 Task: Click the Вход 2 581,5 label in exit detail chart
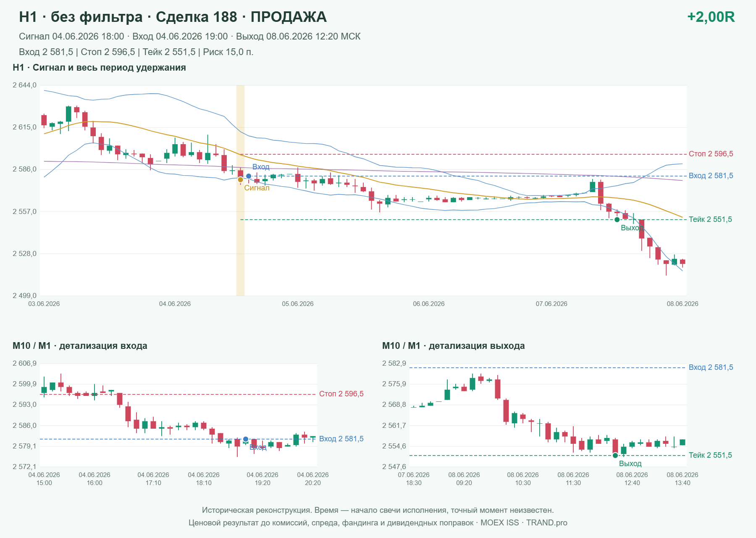[711, 367]
